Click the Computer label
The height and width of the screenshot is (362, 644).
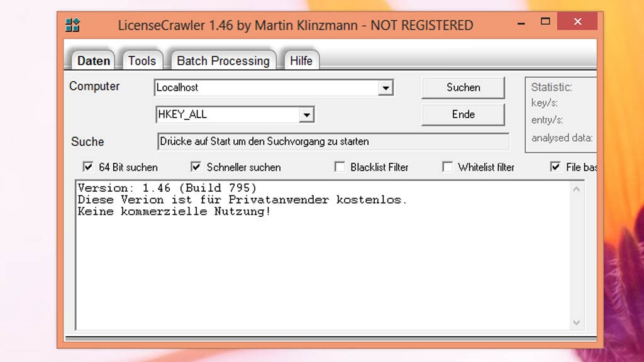(94, 86)
